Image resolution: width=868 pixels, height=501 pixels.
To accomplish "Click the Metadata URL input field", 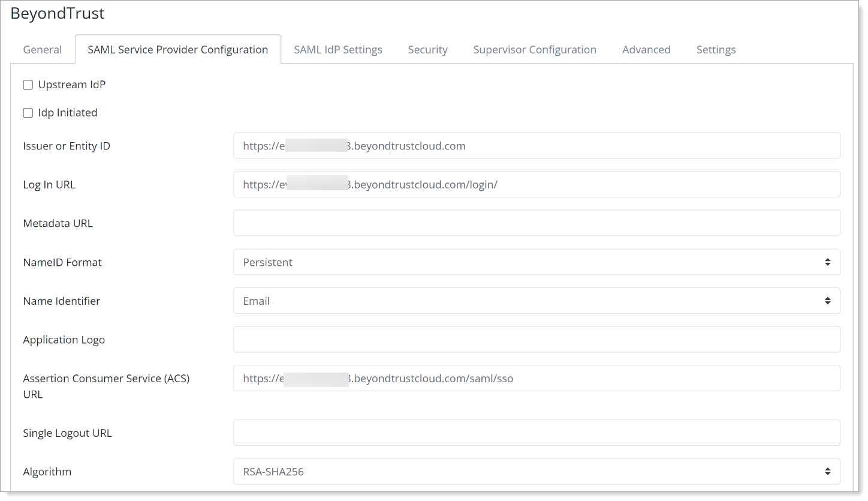I will 537,223.
